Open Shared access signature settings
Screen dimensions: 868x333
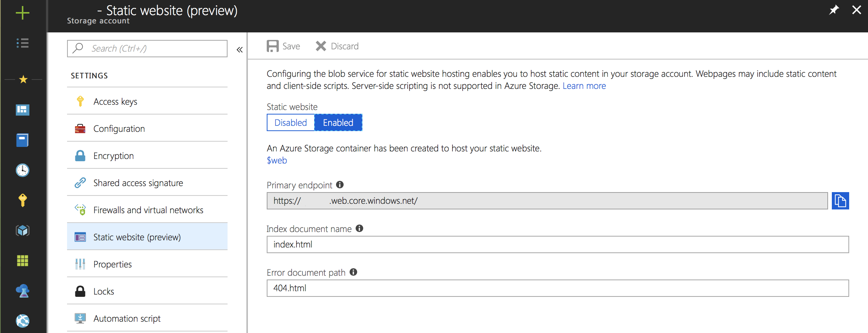[x=147, y=183]
